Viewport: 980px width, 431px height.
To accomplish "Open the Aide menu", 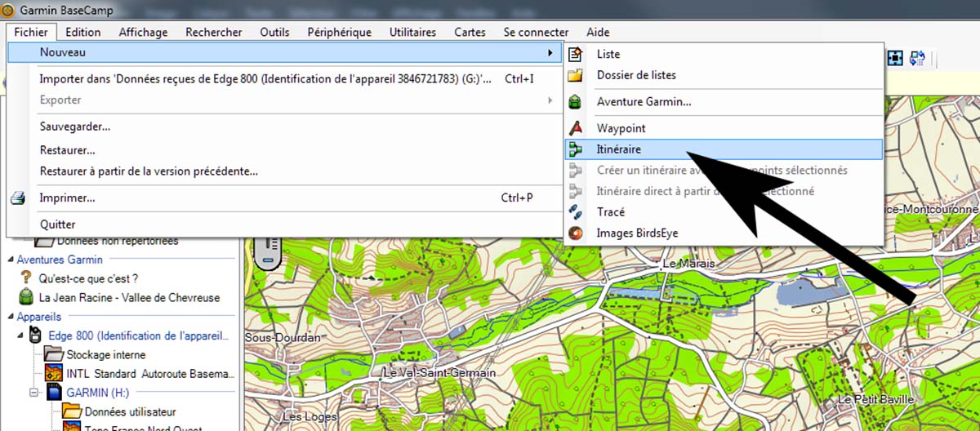I will click(598, 32).
